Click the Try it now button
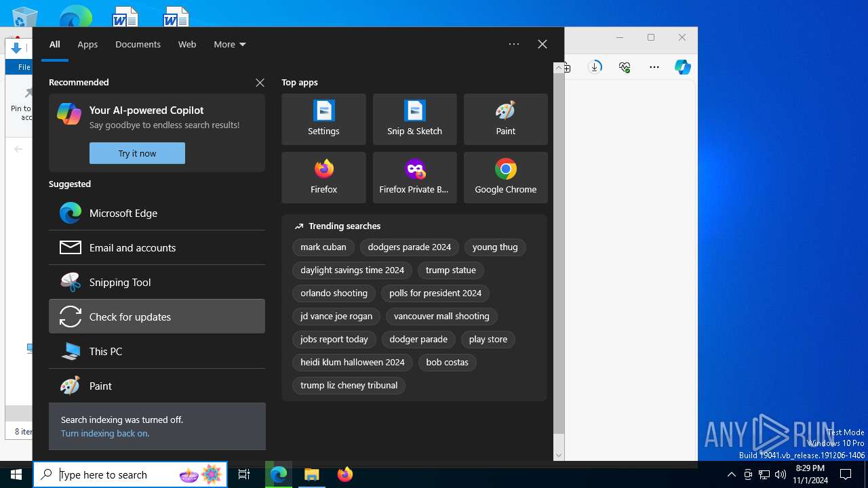 coord(137,153)
